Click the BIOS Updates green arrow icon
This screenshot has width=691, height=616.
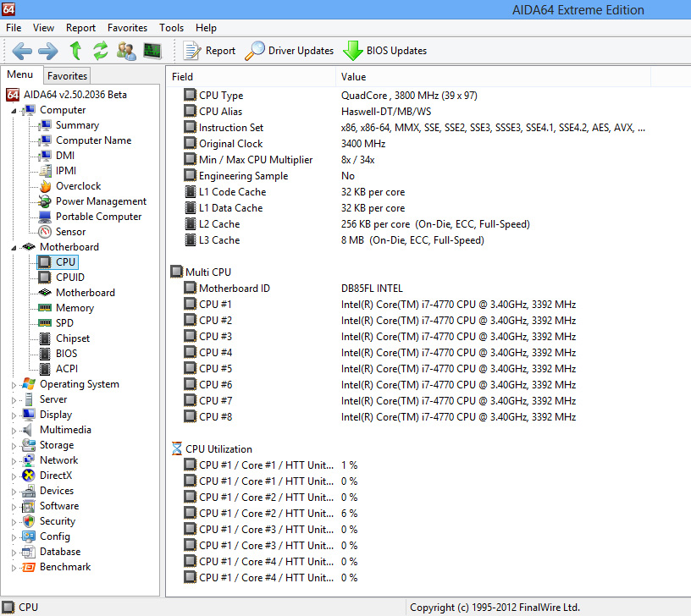(353, 51)
